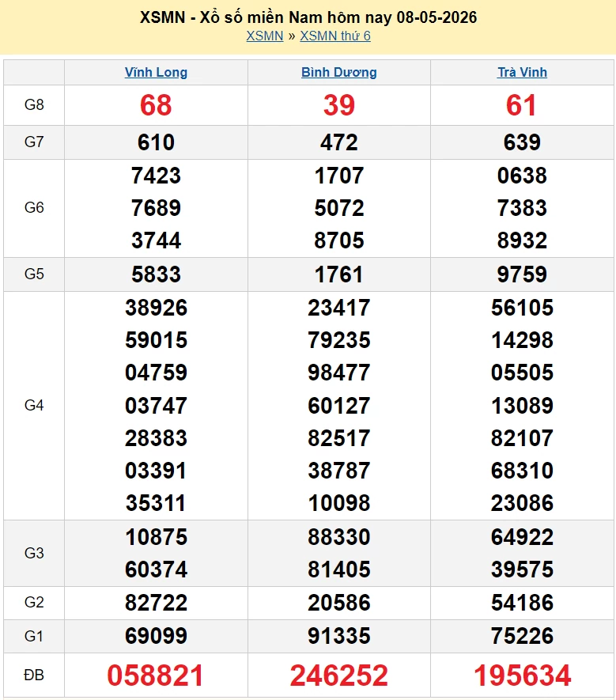Open the Vĩnh Long province link
This screenshot has height=700, width=616.
coord(156,72)
